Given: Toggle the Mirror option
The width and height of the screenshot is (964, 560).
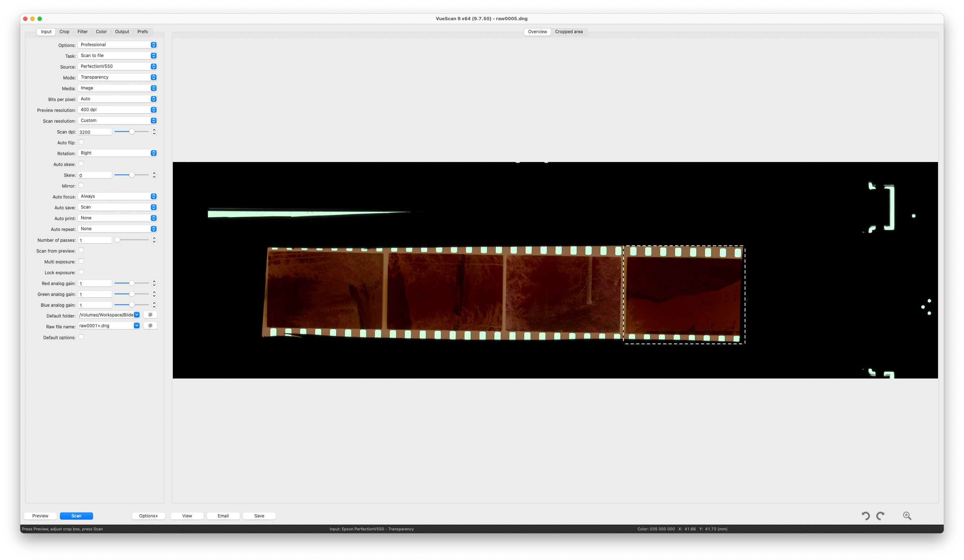Looking at the screenshot, I should [x=82, y=185].
